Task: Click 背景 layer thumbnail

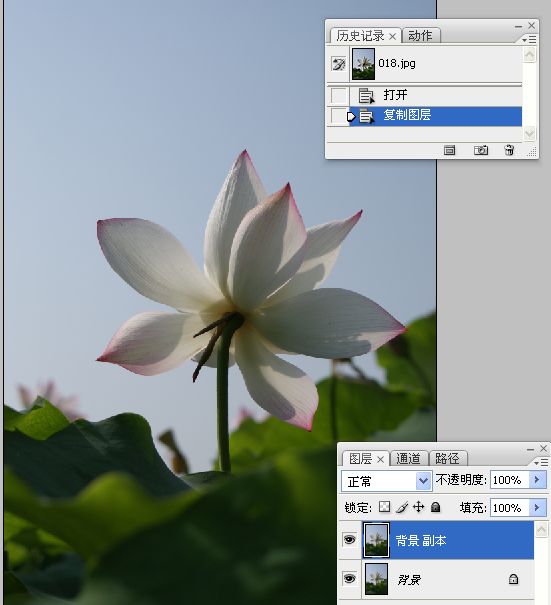Action: pos(376,579)
